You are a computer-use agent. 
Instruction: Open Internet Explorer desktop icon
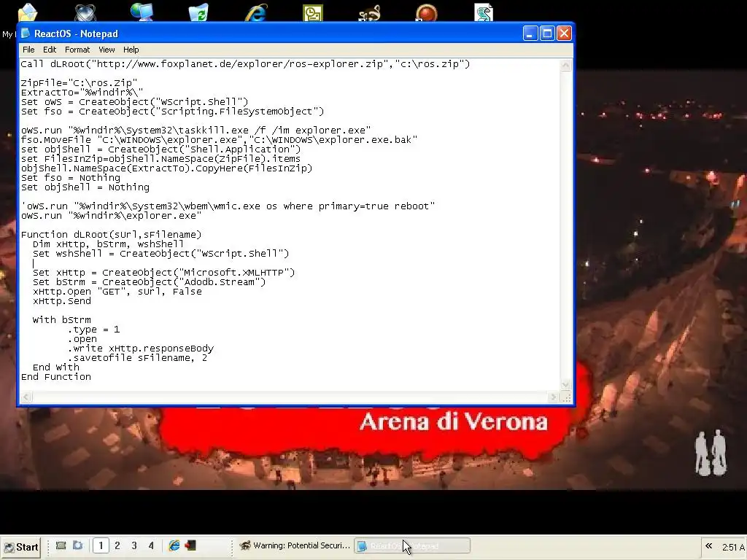(x=256, y=12)
